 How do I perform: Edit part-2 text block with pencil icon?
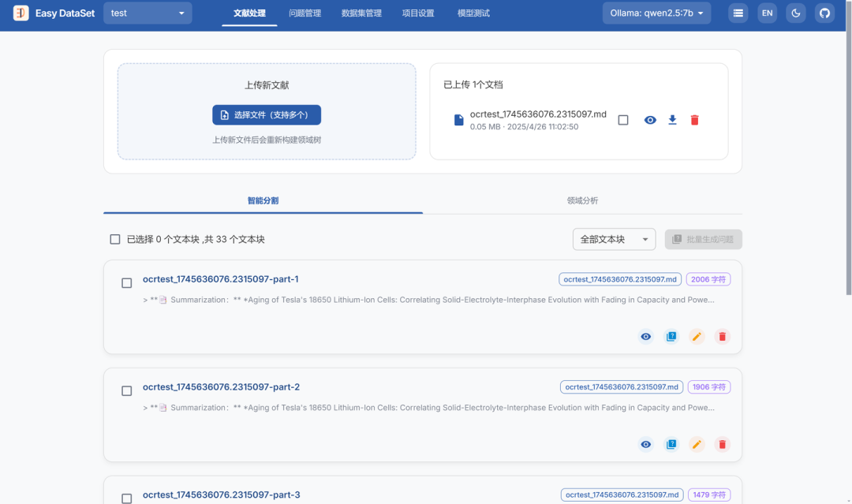[x=697, y=444]
